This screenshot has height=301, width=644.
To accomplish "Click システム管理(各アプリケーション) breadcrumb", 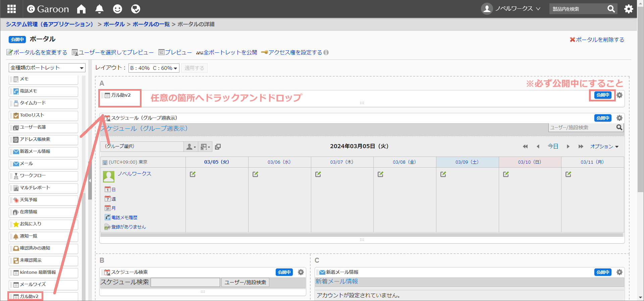I will (x=49, y=24).
